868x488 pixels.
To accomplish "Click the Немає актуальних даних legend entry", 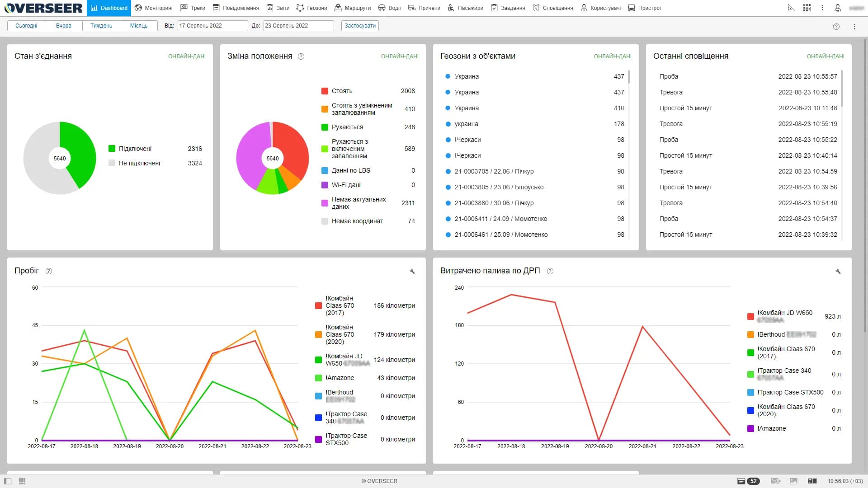I will point(368,203).
